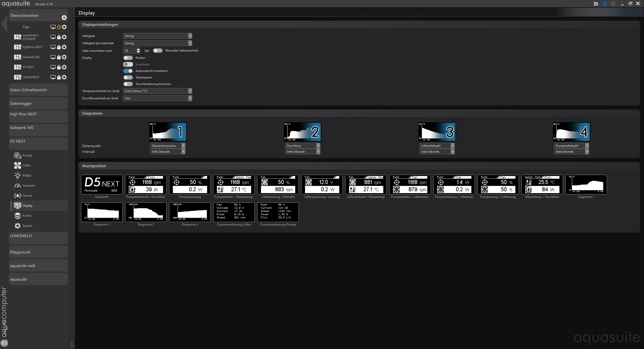Open the RGBpx lightbulb item
This screenshot has height=349, width=644.
(17, 176)
